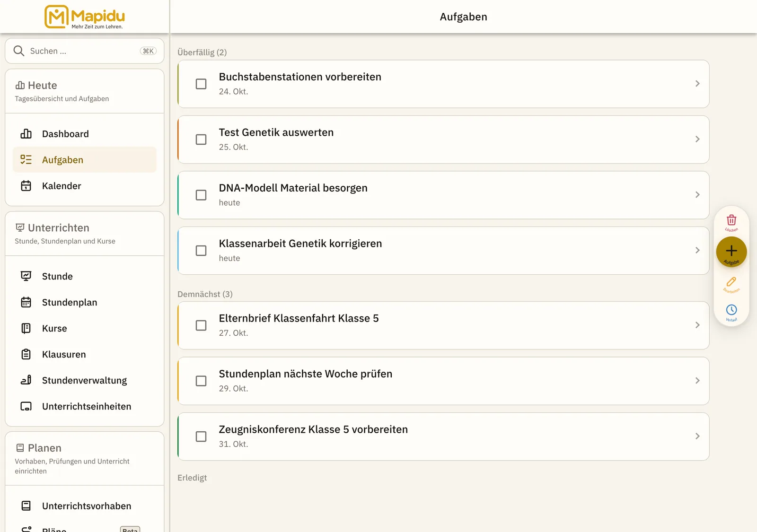Check Stundenplan nächste Woche prüfen box
The width and height of the screenshot is (757, 532).
coord(201,381)
